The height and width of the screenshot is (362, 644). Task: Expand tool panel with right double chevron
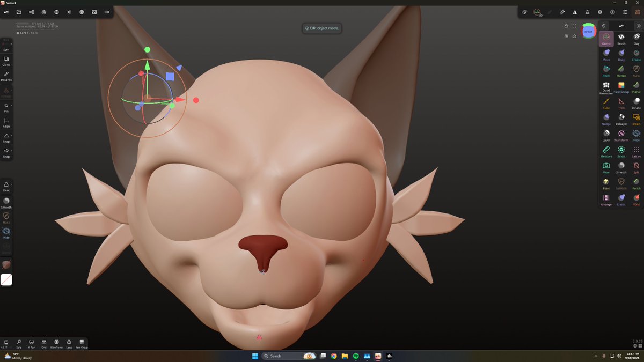pyautogui.click(x=638, y=26)
